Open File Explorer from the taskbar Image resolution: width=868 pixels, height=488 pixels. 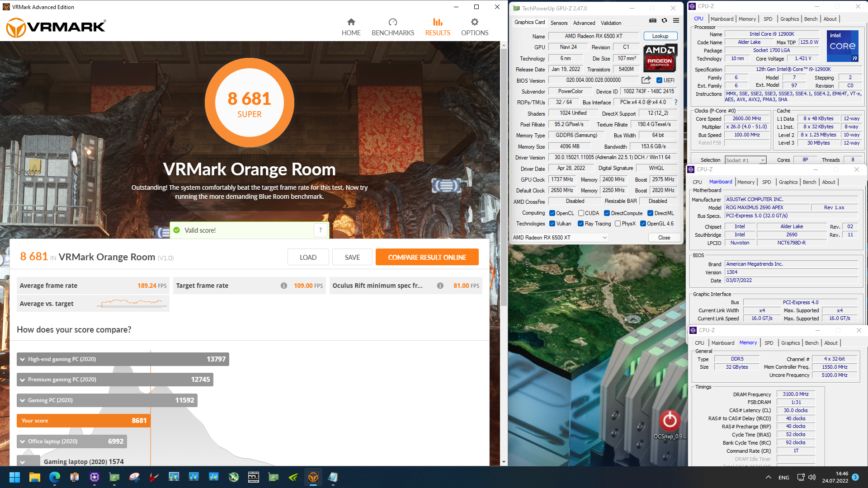click(35, 477)
